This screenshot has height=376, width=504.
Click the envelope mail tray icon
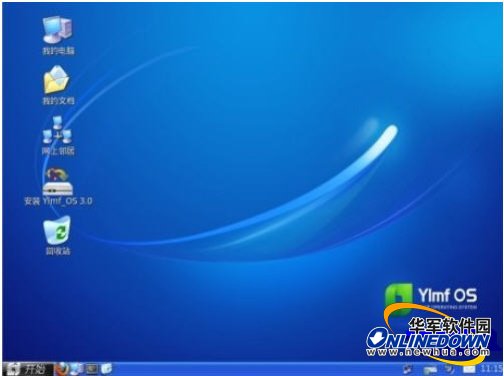pos(469,369)
